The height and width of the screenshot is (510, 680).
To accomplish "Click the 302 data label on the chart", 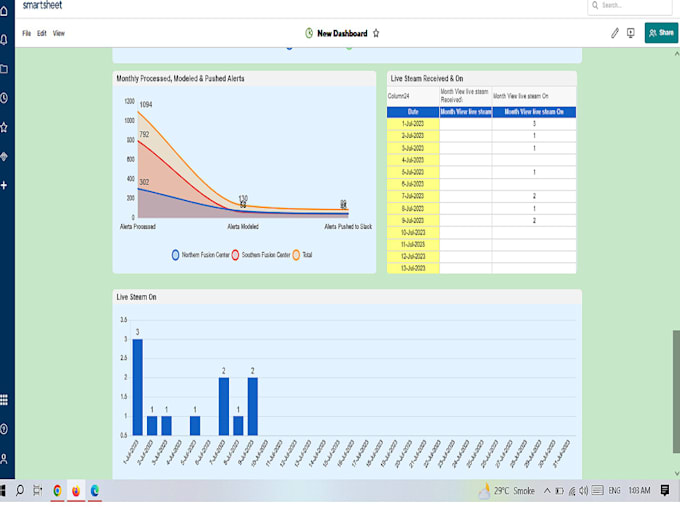I will pyautogui.click(x=144, y=182).
